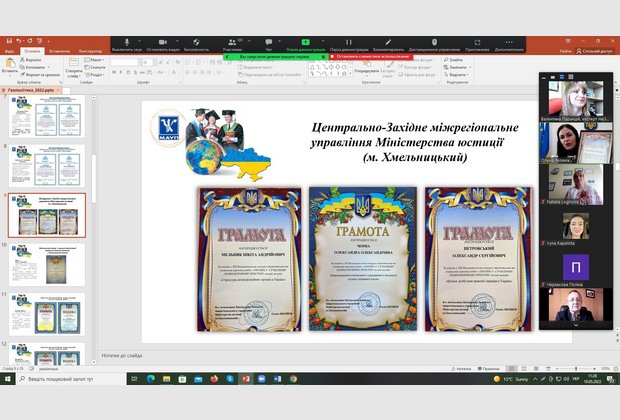Open Упорядкувати arrange menu
The image size is (620, 420).
[367, 67]
